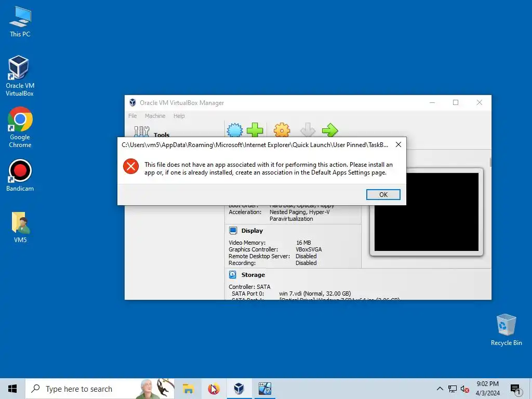Open the File menu in VirtualBox Manager
Image resolution: width=532 pixels, height=399 pixels.
(132, 116)
